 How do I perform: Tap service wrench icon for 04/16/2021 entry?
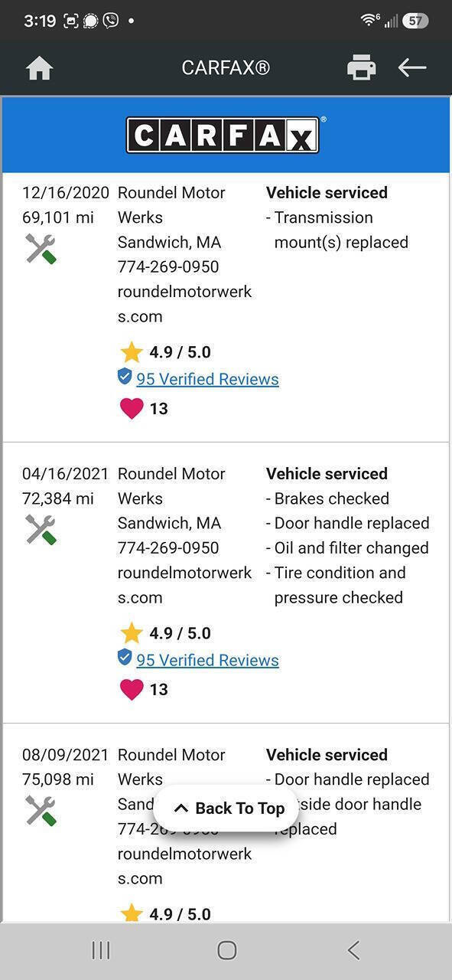pos(41,530)
